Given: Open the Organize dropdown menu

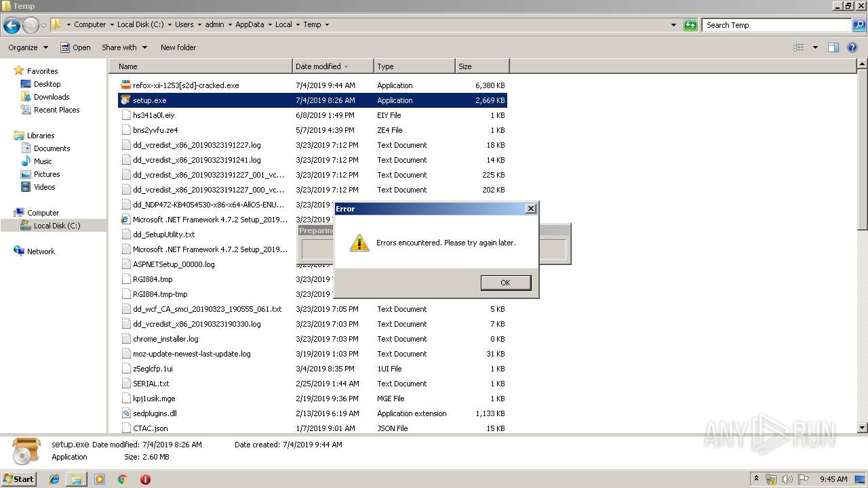Looking at the screenshot, I should click(28, 47).
